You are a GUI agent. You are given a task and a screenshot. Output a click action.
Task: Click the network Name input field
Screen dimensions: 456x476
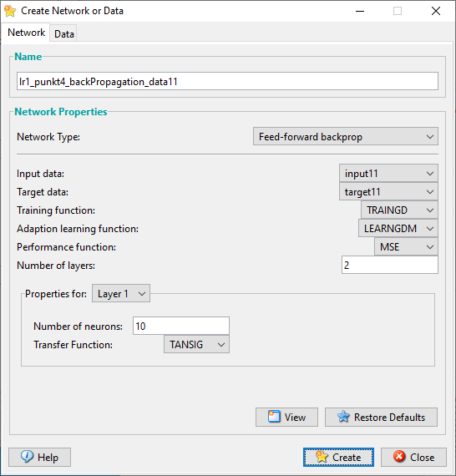227,81
